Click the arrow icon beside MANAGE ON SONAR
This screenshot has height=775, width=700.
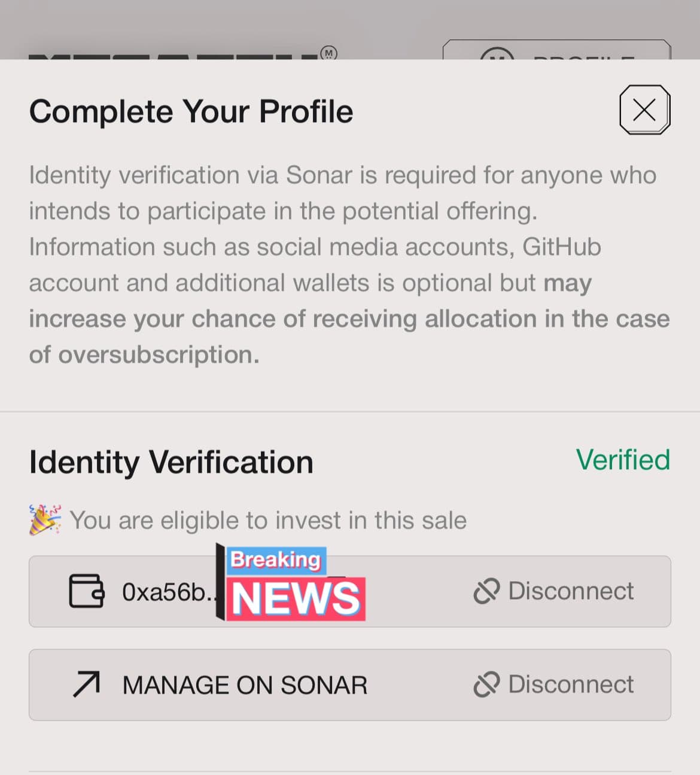click(x=87, y=685)
